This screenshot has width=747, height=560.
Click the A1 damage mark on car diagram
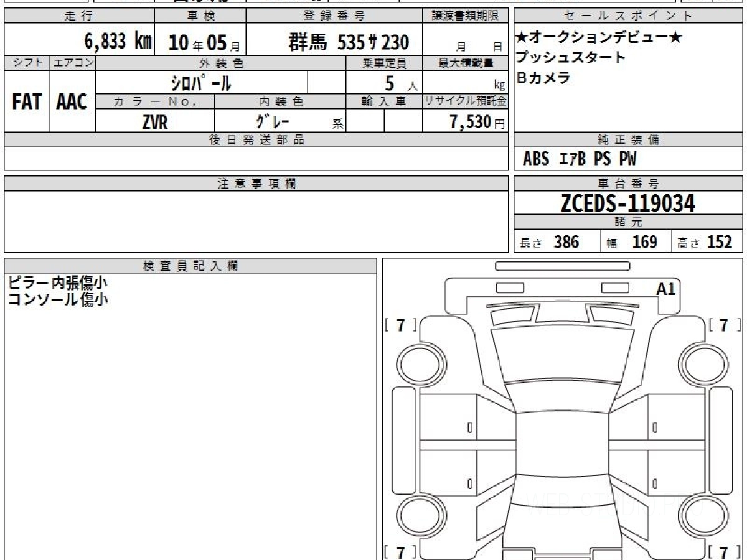point(665,289)
